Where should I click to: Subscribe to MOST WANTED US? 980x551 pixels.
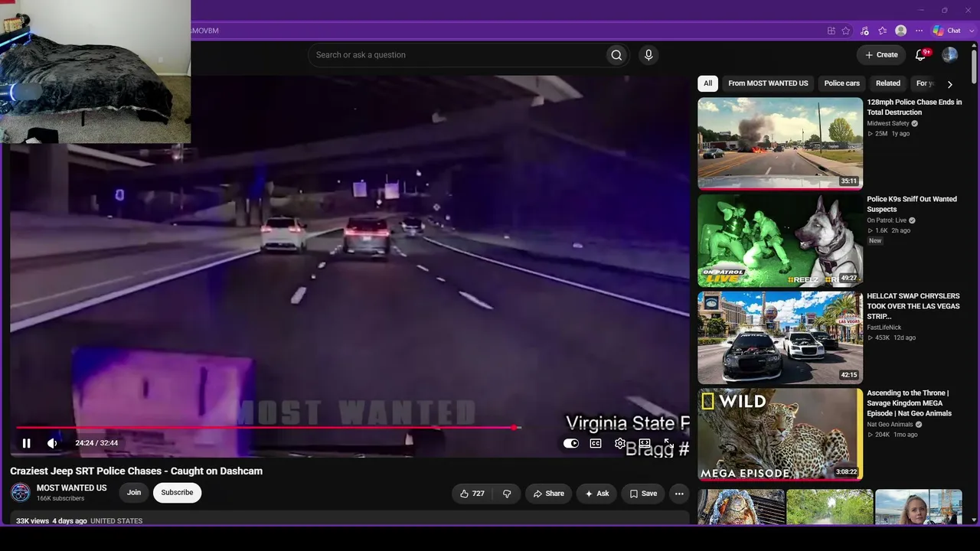[177, 493]
